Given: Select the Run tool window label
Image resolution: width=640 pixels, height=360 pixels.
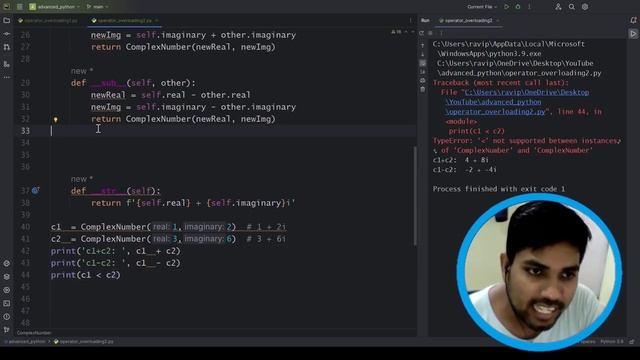Looking at the screenshot, I should (425, 20).
